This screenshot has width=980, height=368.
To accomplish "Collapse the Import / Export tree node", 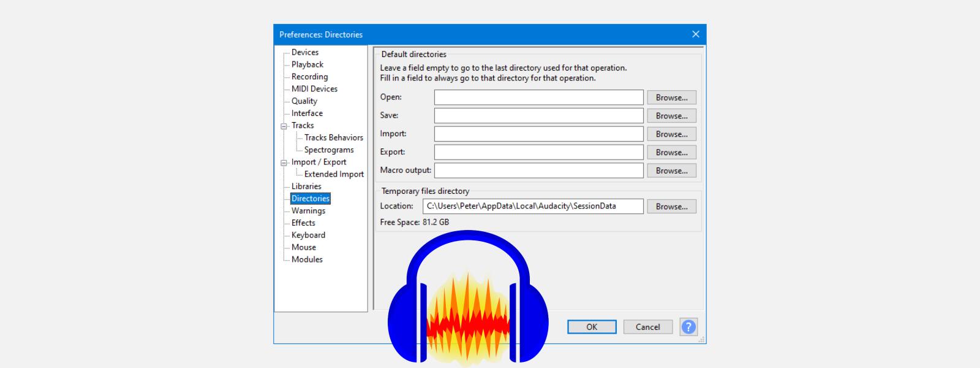I will pyautogui.click(x=284, y=163).
